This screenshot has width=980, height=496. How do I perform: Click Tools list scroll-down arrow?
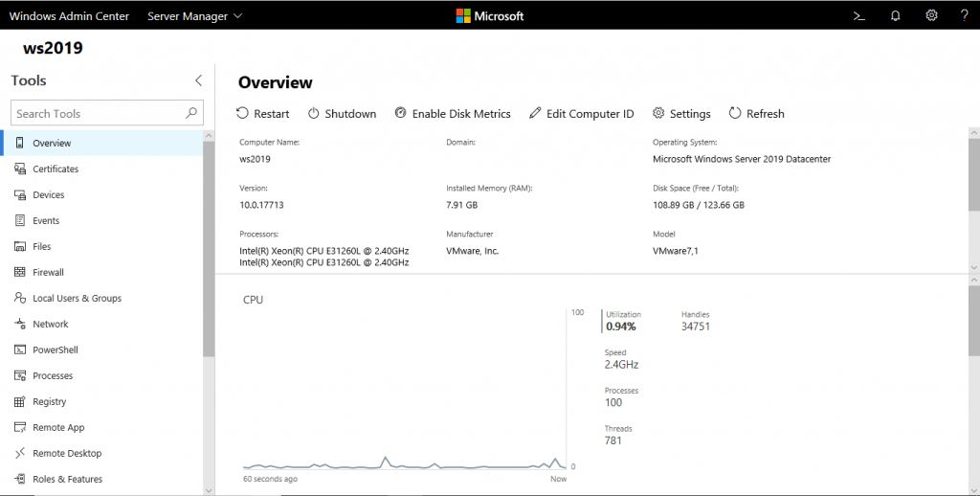pyautogui.click(x=209, y=490)
